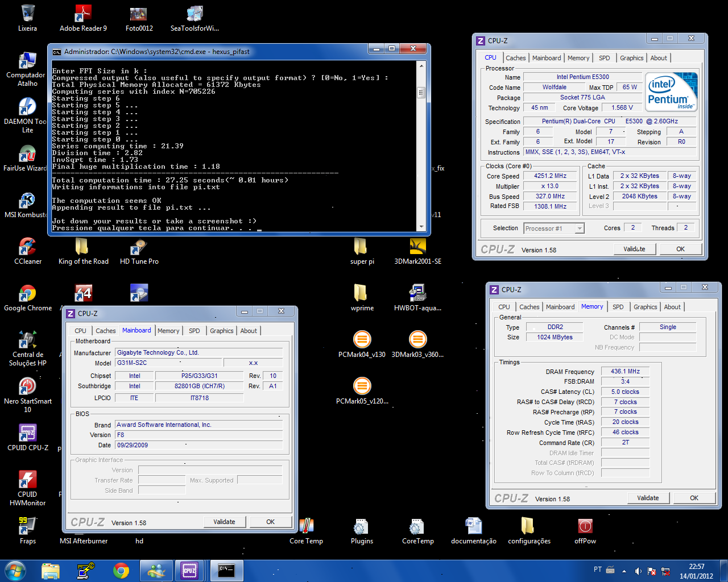This screenshot has width=728, height=582.
Task: Expand the Processor #1 selection dropdown
Action: (x=580, y=228)
